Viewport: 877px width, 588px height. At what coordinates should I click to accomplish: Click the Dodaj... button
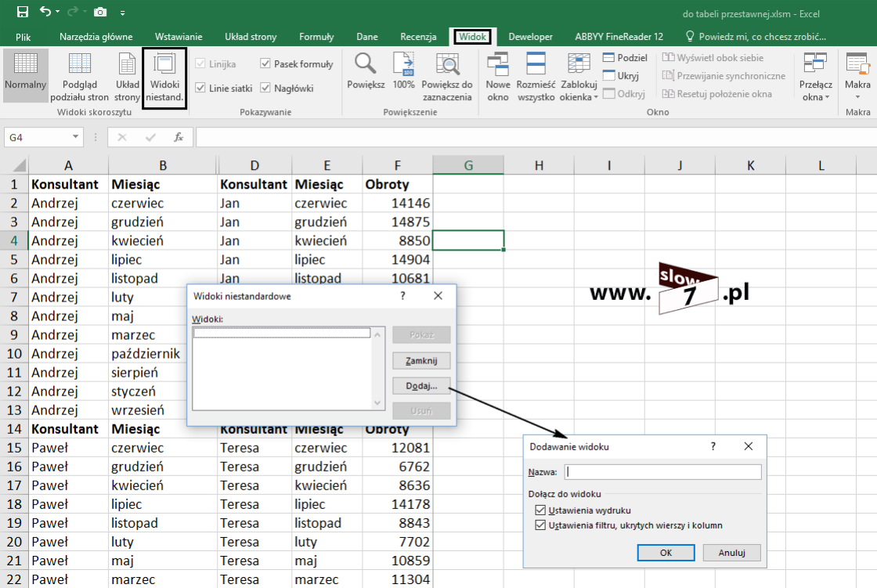[421, 386]
